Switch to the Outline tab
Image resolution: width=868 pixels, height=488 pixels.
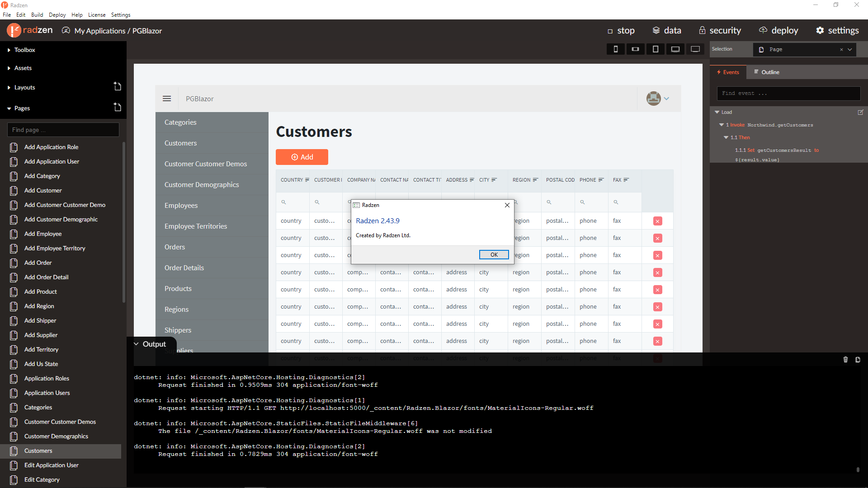766,72
